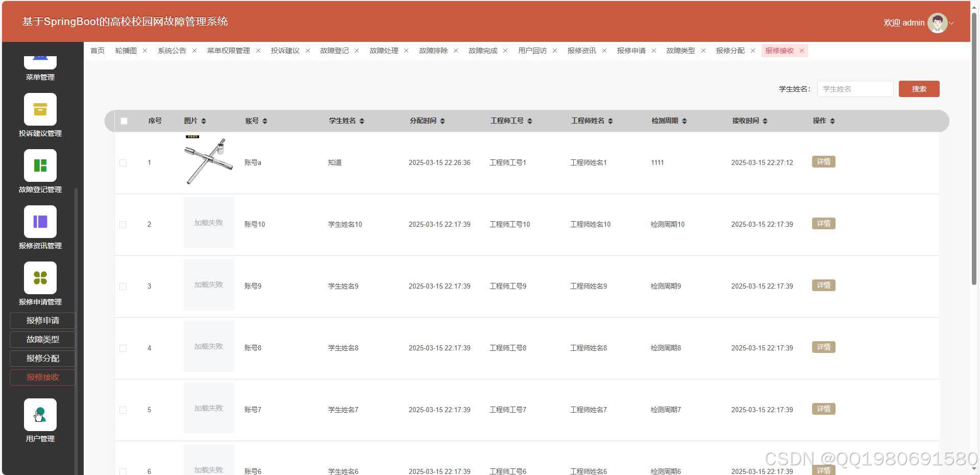Screen dimensions: 980x475
Task: Switch to the 报修分配 tab
Action: tap(730, 51)
